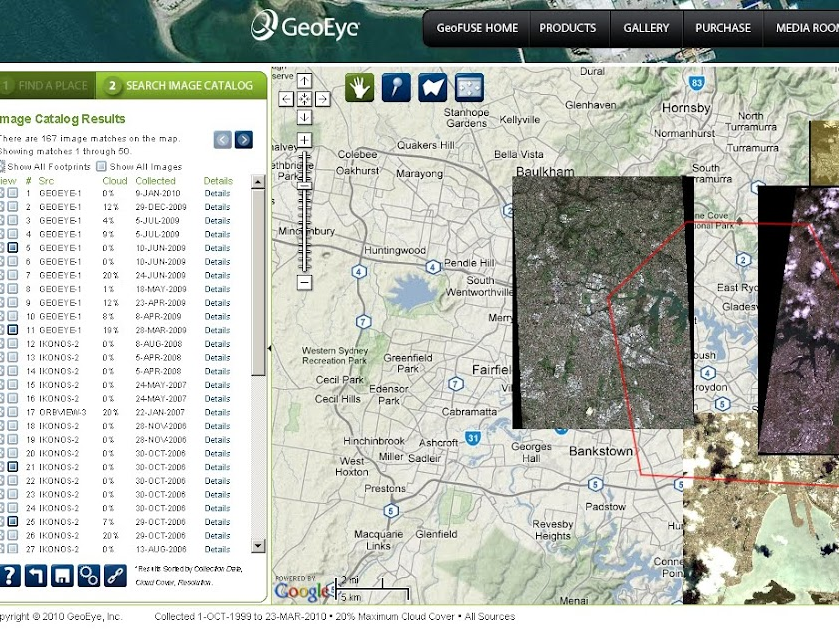The width and height of the screenshot is (839, 629).
Task: Click the Bankstown label on the map
Action: click(601, 451)
